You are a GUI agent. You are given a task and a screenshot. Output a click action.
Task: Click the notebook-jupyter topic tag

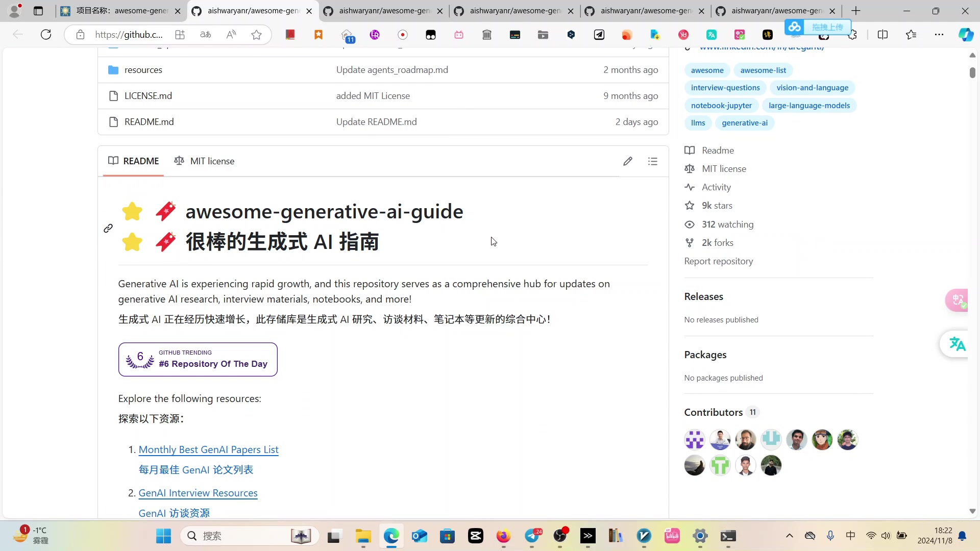pyautogui.click(x=721, y=106)
